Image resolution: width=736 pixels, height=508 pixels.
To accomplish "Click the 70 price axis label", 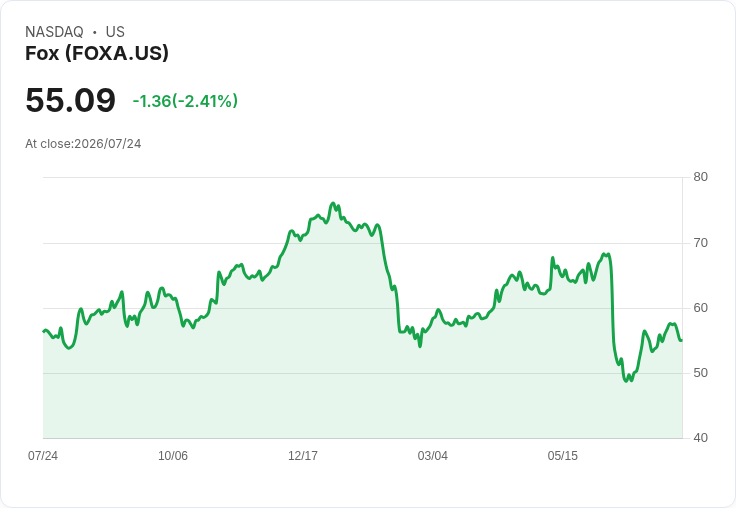I will 700,243.
